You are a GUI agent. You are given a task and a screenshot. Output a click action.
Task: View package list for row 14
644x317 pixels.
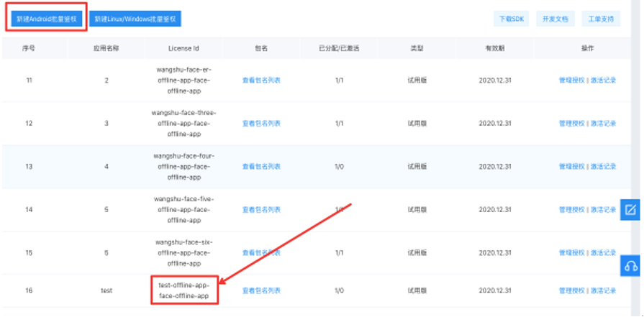[261, 210]
